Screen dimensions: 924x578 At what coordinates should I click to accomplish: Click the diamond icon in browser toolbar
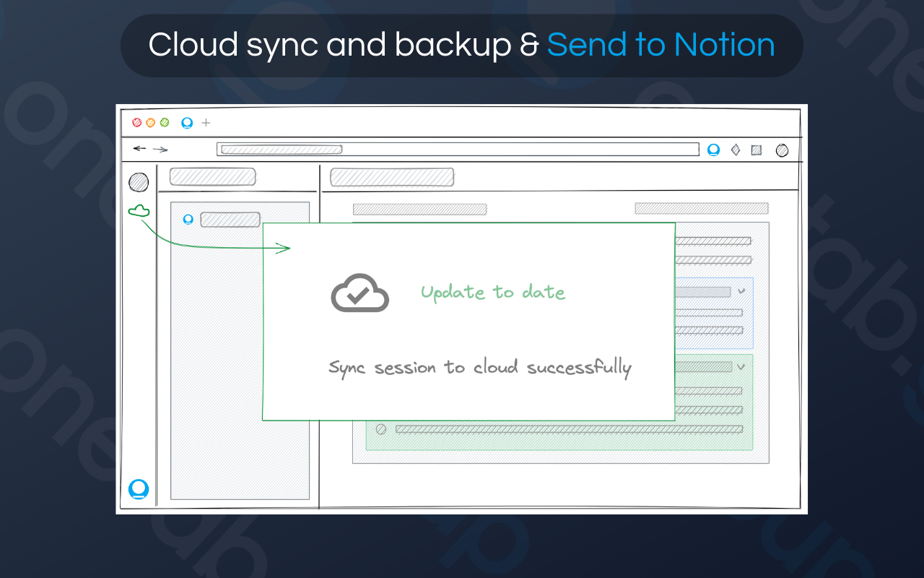[x=736, y=150]
